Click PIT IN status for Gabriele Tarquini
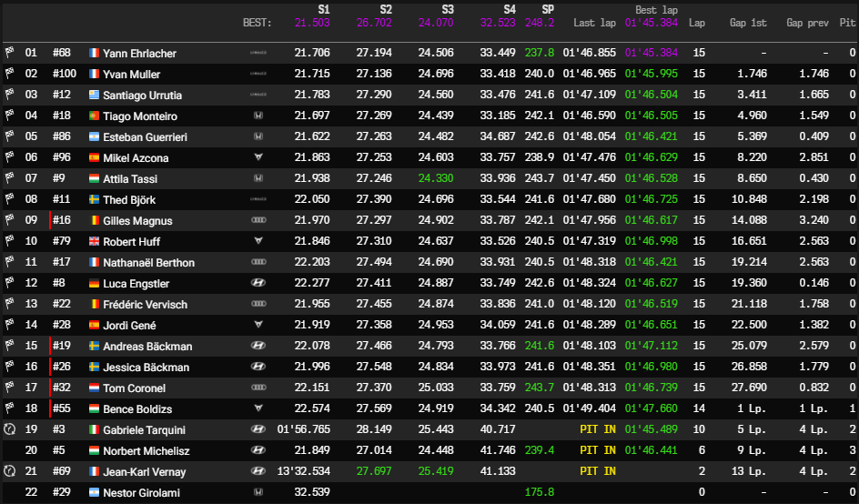 point(598,429)
